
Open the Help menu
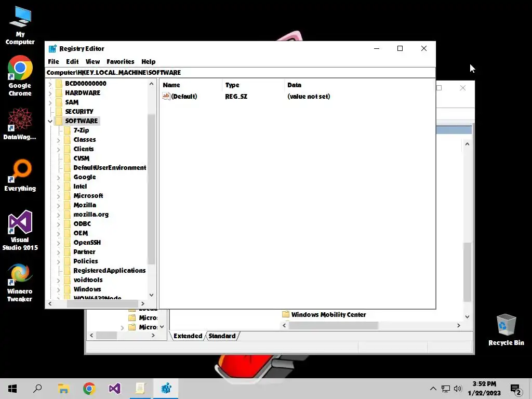(148, 61)
